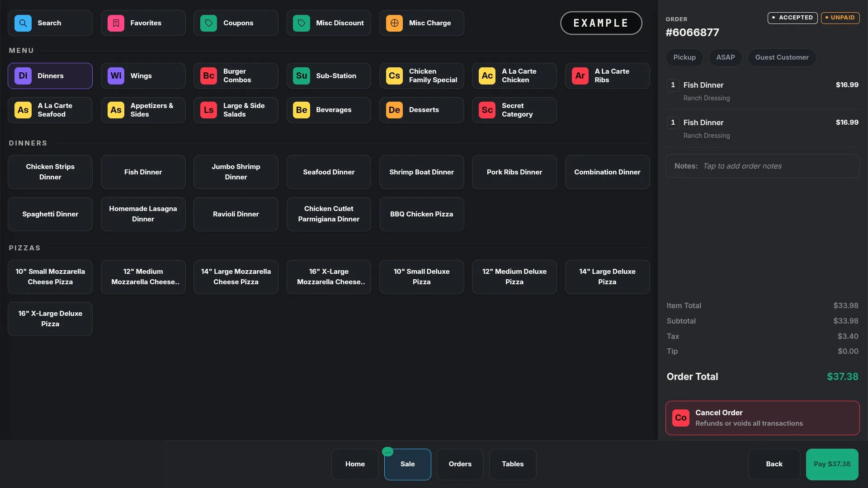The image size is (868, 488).
Task: Click the Cs Chicken Family Special badge
Action: [x=394, y=76]
